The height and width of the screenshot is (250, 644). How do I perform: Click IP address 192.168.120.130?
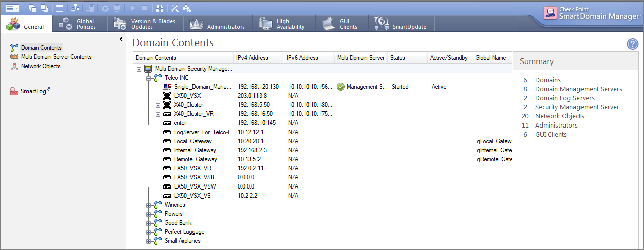(x=258, y=87)
